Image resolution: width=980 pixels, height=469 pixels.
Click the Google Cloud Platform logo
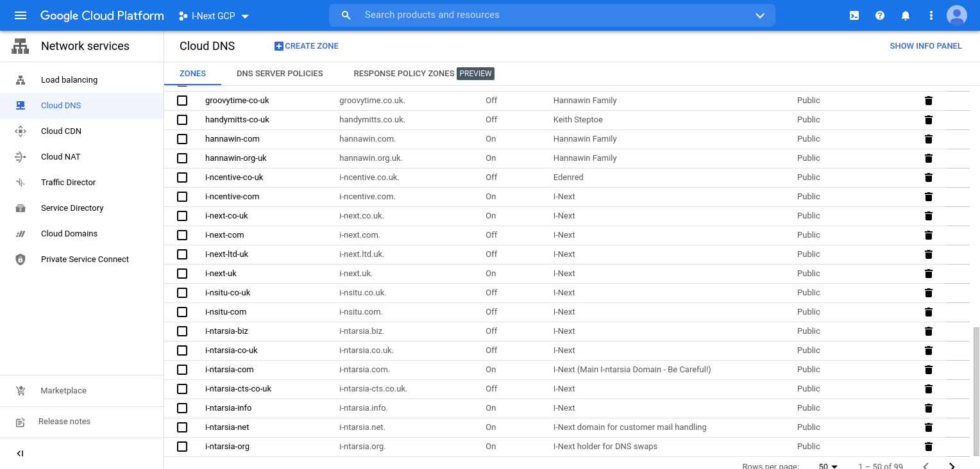pyautogui.click(x=102, y=15)
